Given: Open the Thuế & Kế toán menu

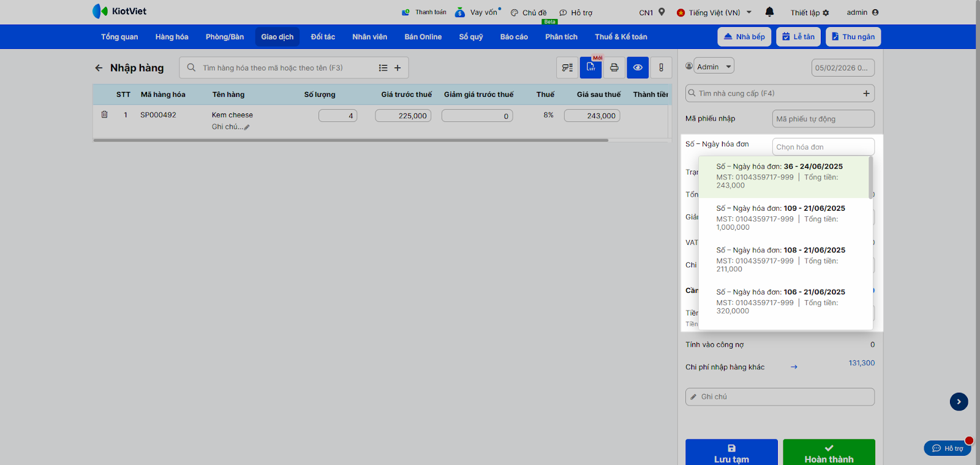Looking at the screenshot, I should 621,37.
